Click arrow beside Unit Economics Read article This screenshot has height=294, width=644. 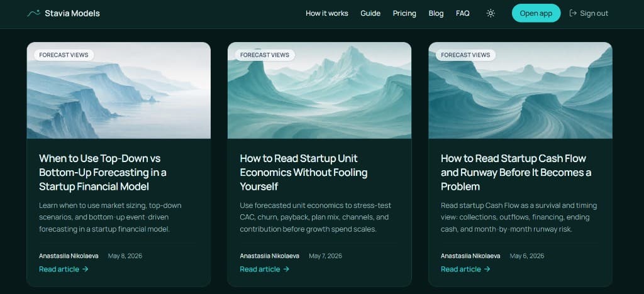pos(286,269)
